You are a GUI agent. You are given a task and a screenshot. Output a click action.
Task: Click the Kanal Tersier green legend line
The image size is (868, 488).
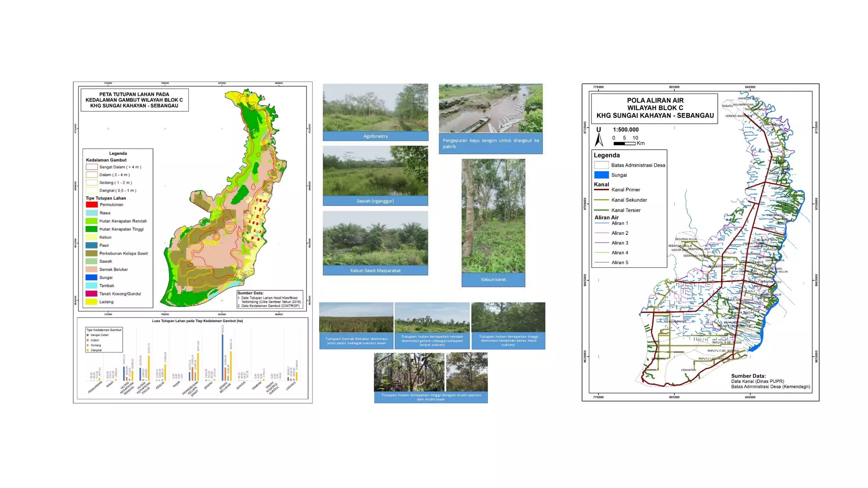601,210
